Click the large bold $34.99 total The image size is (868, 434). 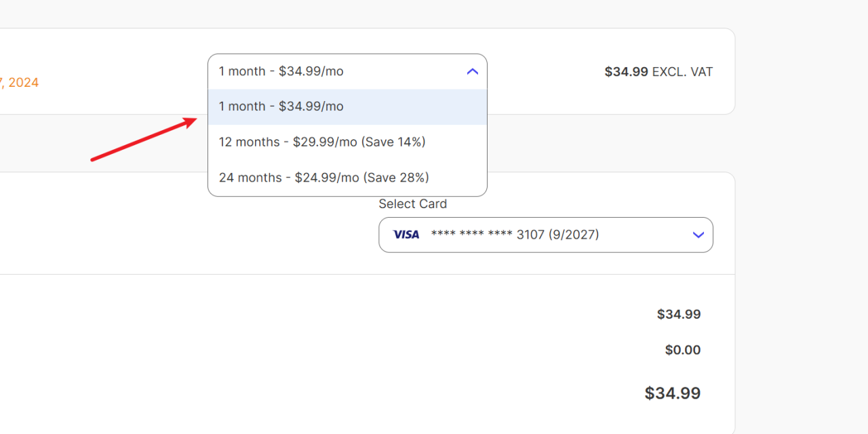click(672, 393)
